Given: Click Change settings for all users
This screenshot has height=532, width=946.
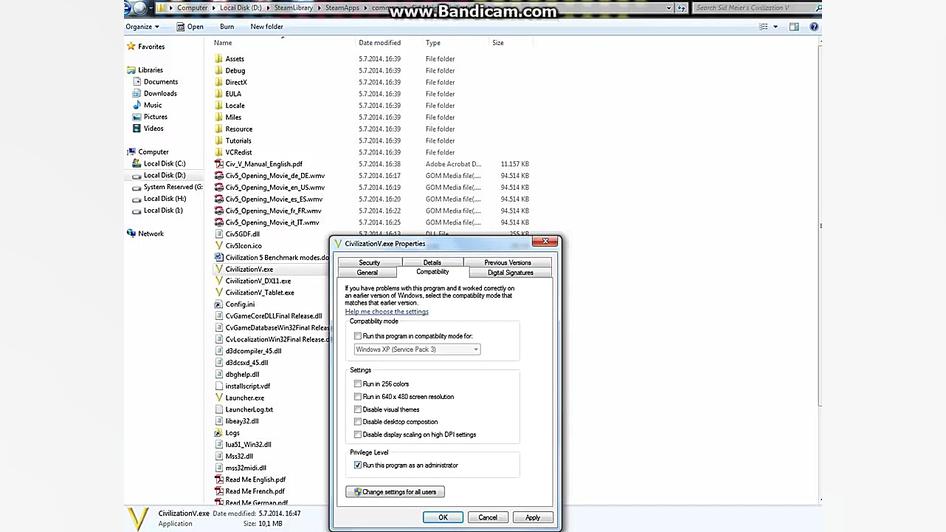Looking at the screenshot, I should point(395,492).
